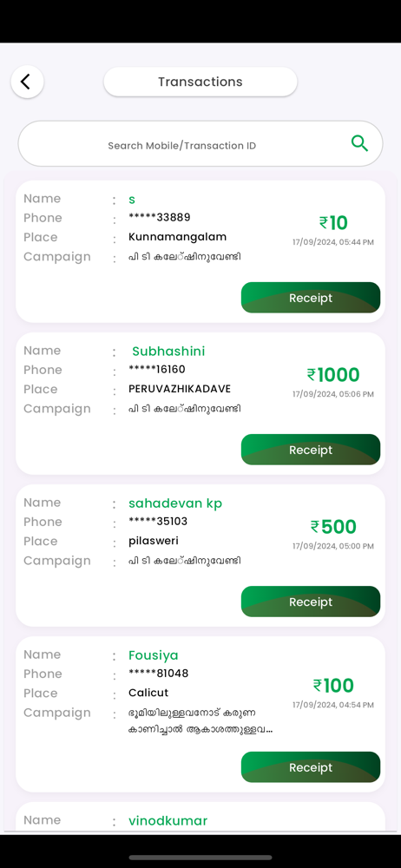Tap the PERUVAZHIKADAVE place text
The width and height of the screenshot is (401, 868).
(x=180, y=389)
